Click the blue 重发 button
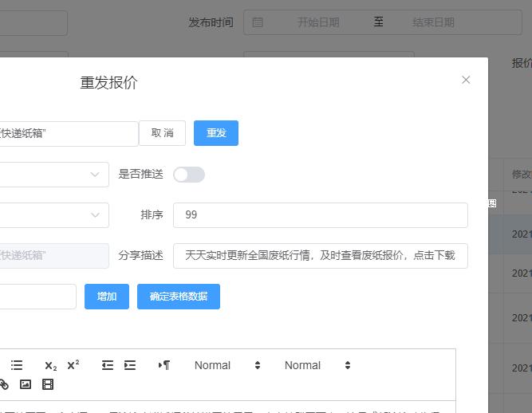 coord(216,133)
